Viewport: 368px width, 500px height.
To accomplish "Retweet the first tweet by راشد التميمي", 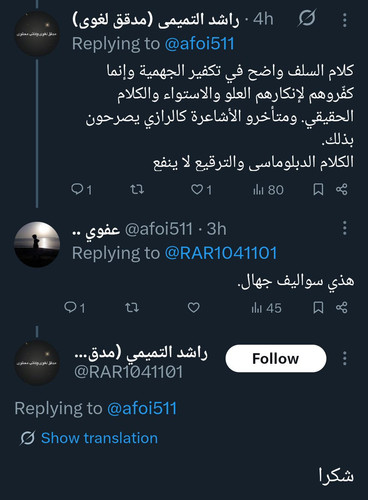I will tap(137, 189).
